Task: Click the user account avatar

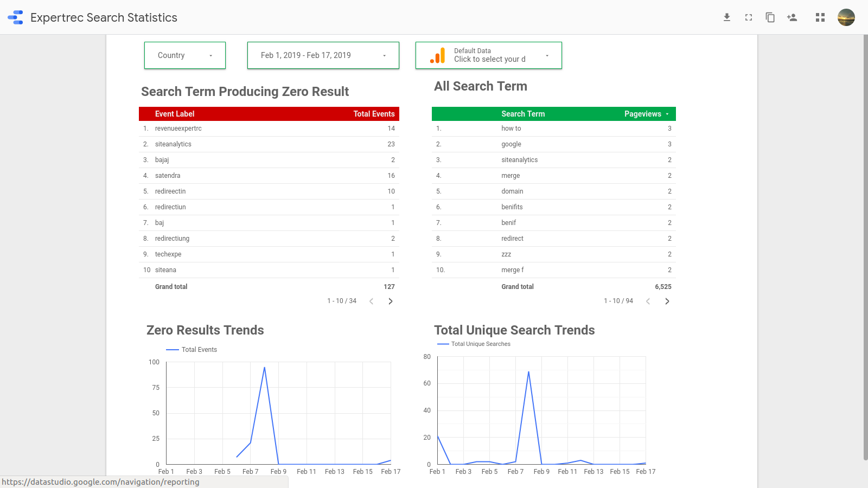Action: pos(846,17)
